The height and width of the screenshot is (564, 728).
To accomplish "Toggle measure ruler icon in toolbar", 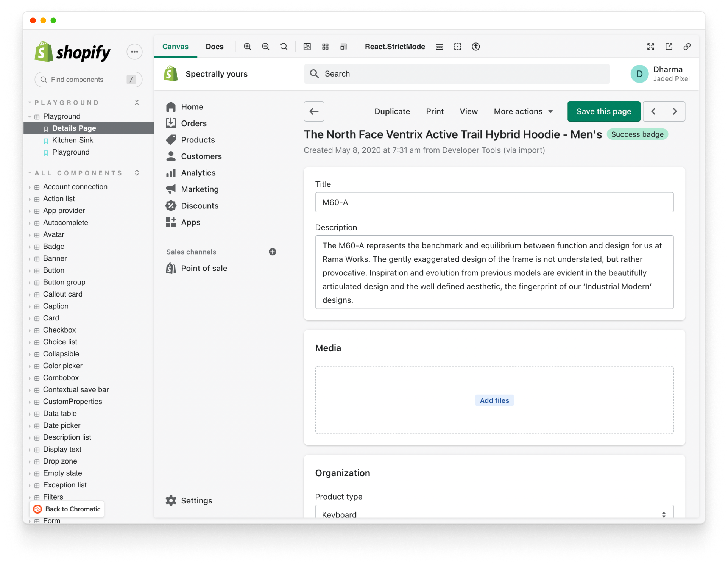I will click(x=440, y=47).
